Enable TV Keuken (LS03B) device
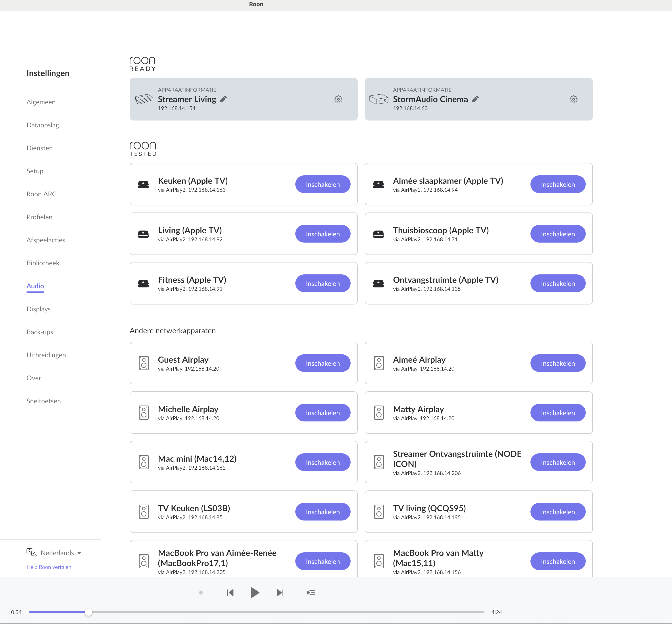Screen dimensions: 672x624 tap(323, 512)
